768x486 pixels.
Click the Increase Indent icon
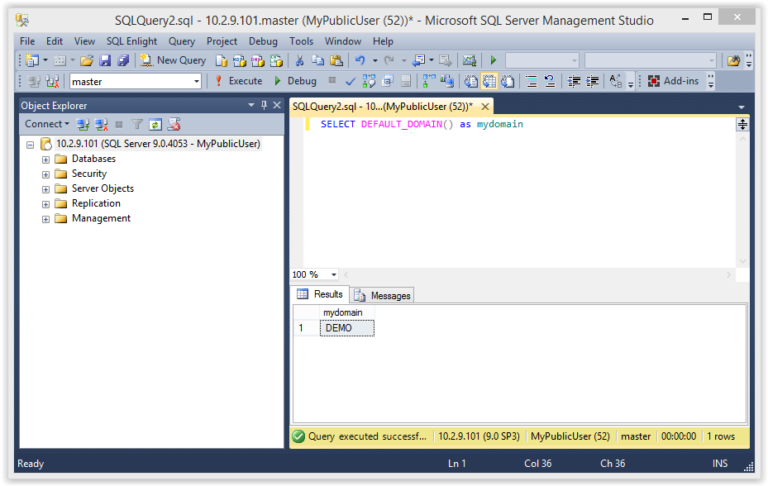click(592, 81)
